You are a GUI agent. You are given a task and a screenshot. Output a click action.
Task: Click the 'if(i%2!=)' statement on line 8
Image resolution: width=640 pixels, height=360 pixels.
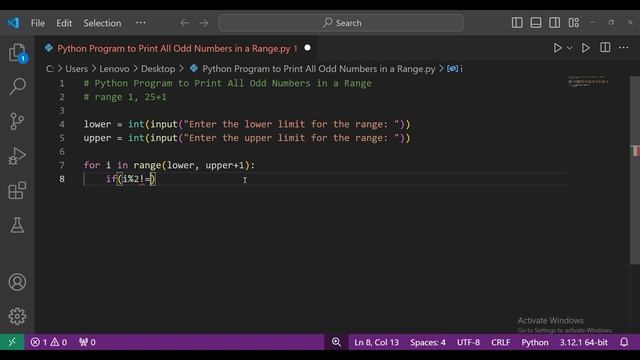click(131, 179)
